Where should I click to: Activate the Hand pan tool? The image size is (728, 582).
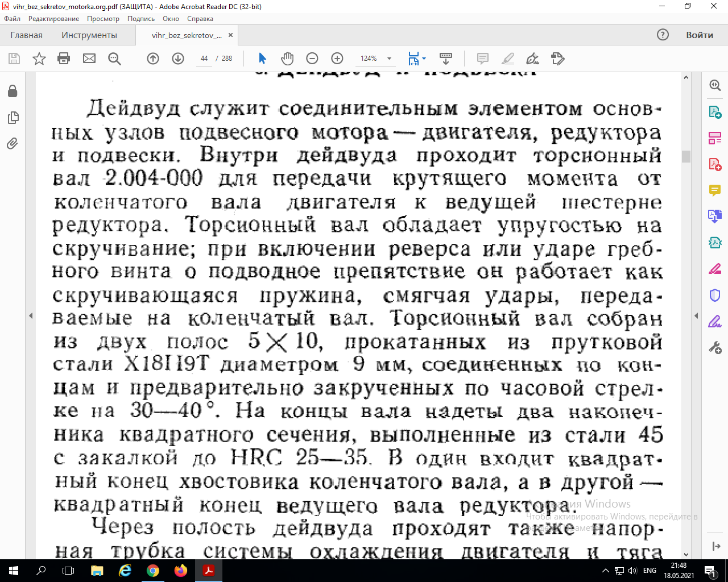[x=287, y=59]
